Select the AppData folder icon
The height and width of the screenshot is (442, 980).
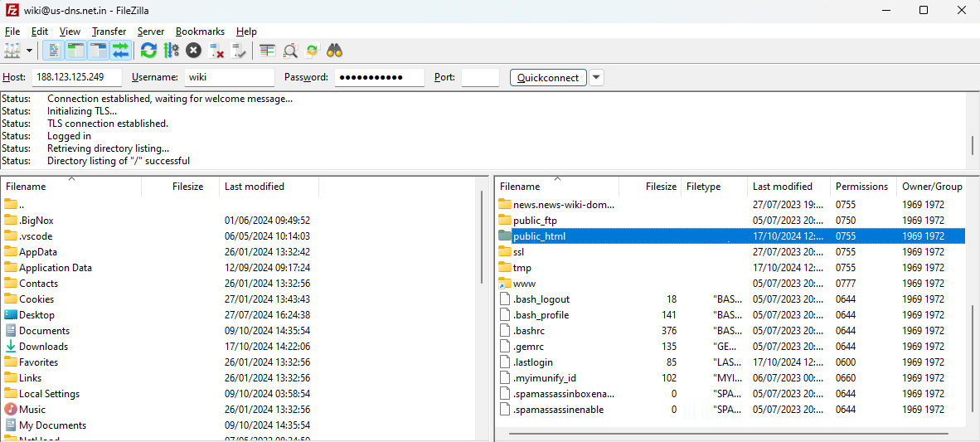pos(11,252)
